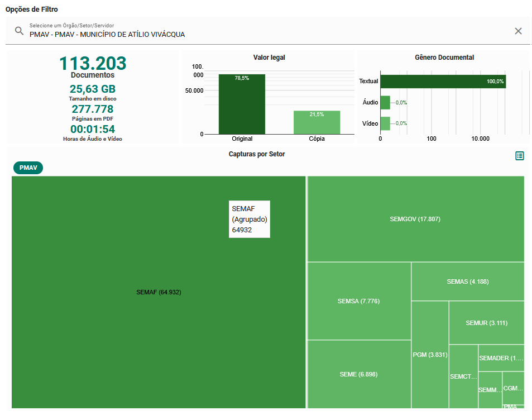This screenshot has width=532, height=420.
Task: Click the SEMCT treemap tile
Action: click(x=463, y=376)
